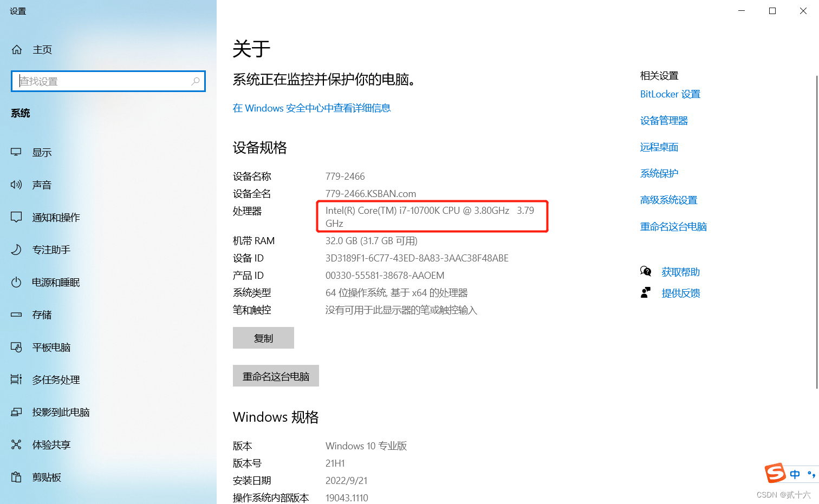Open the 主页 home page
Viewport: 819px width, 504px height.
click(42, 50)
